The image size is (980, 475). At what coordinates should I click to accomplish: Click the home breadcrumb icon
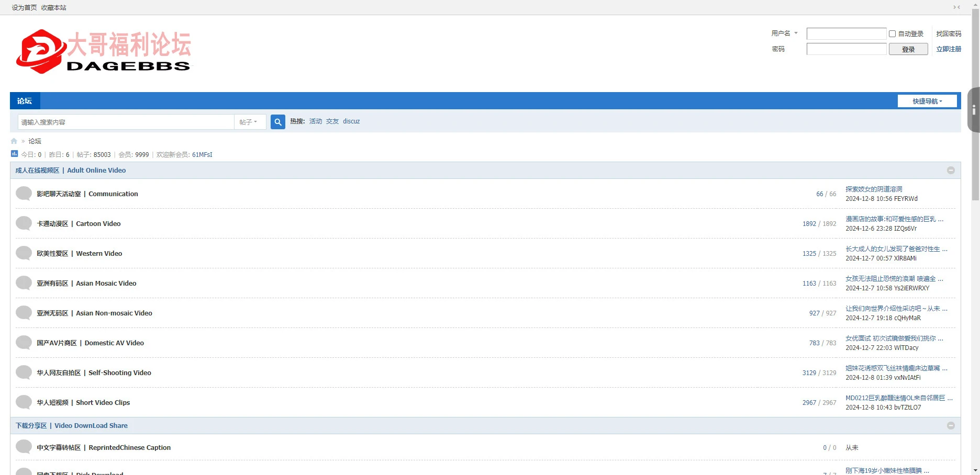14,141
